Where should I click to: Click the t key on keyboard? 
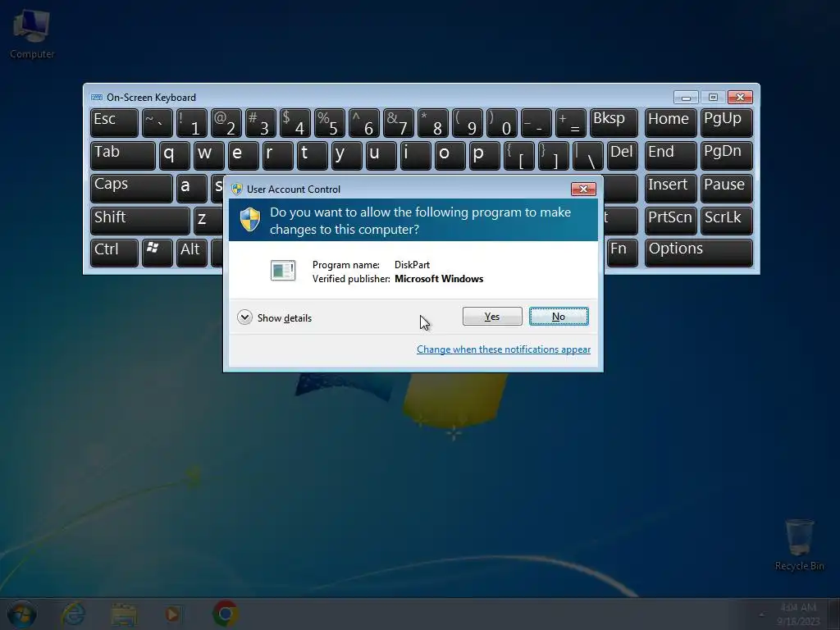[313, 155]
